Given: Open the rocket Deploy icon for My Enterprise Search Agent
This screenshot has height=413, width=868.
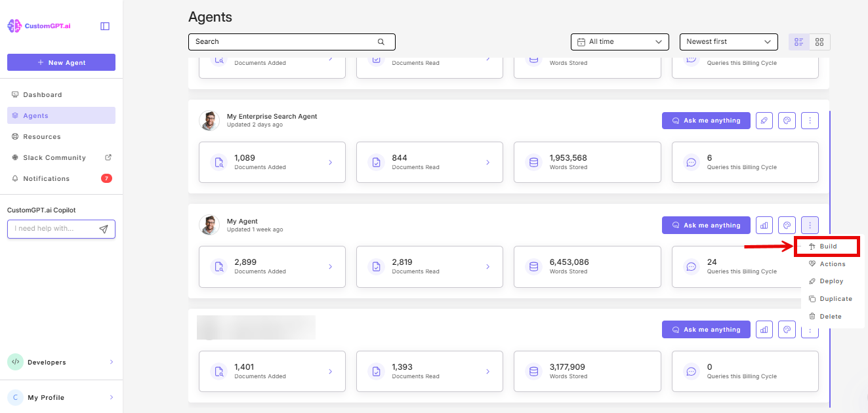Looking at the screenshot, I should coord(764,120).
